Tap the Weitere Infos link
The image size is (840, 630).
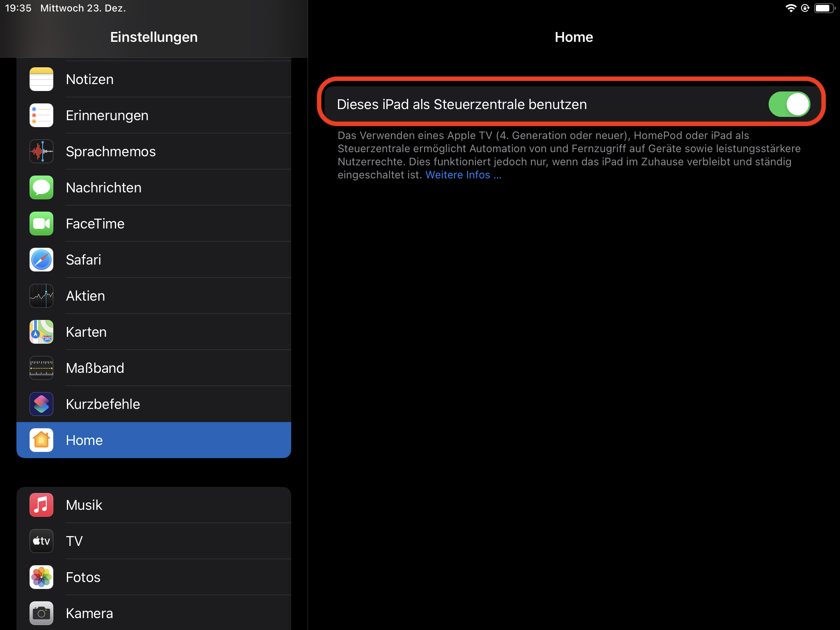tap(463, 175)
